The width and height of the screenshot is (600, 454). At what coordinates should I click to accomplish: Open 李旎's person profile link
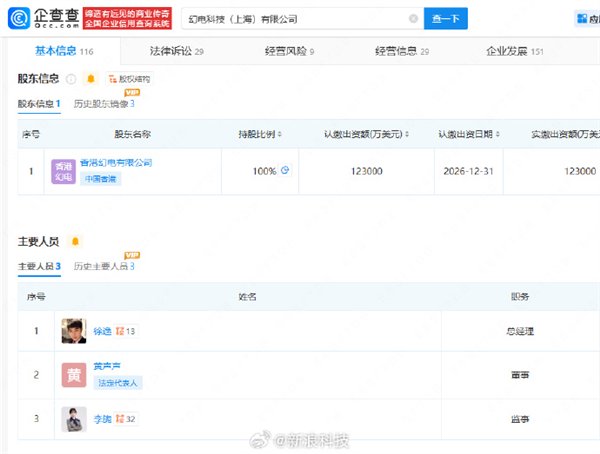(102, 419)
